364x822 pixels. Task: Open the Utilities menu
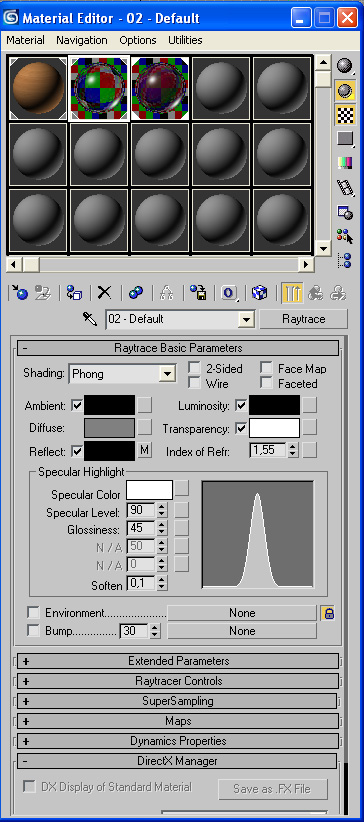click(x=185, y=40)
